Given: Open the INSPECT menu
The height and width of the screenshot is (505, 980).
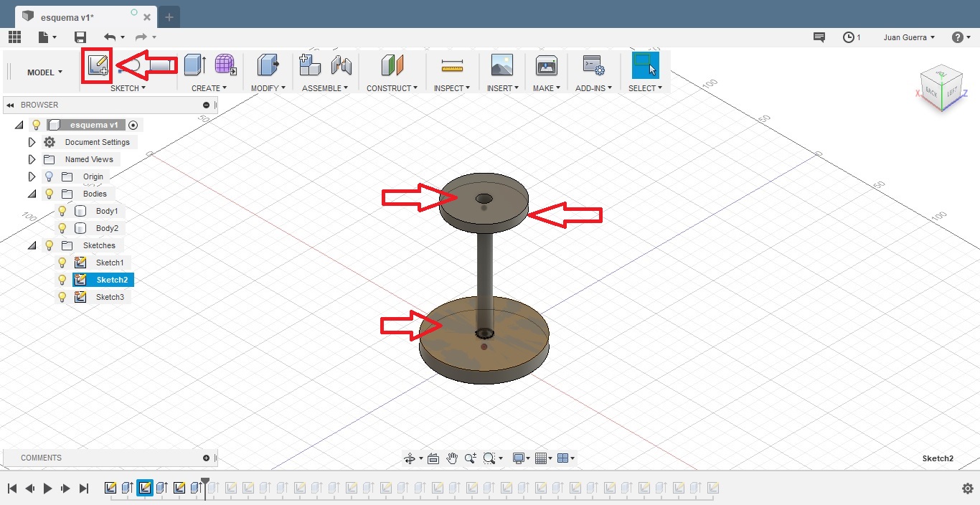Looking at the screenshot, I should pos(452,88).
